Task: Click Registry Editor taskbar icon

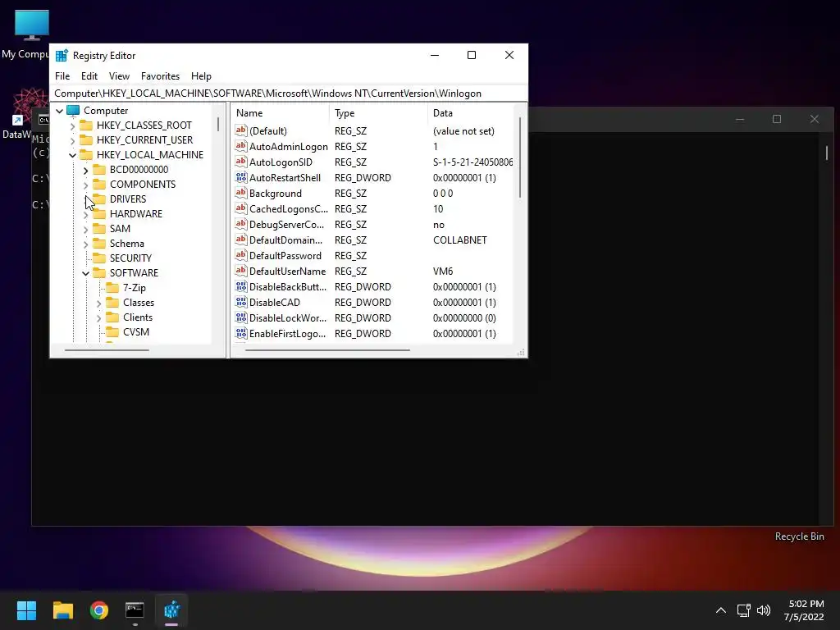Action: coord(171,610)
